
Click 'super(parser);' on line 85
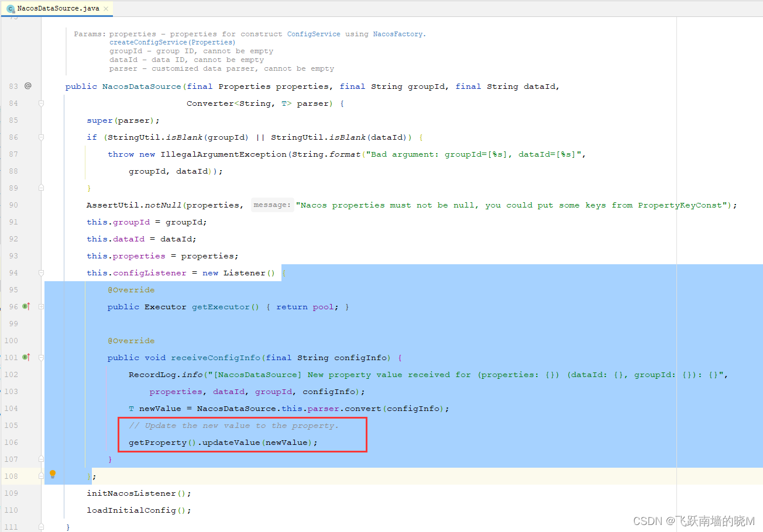123,120
